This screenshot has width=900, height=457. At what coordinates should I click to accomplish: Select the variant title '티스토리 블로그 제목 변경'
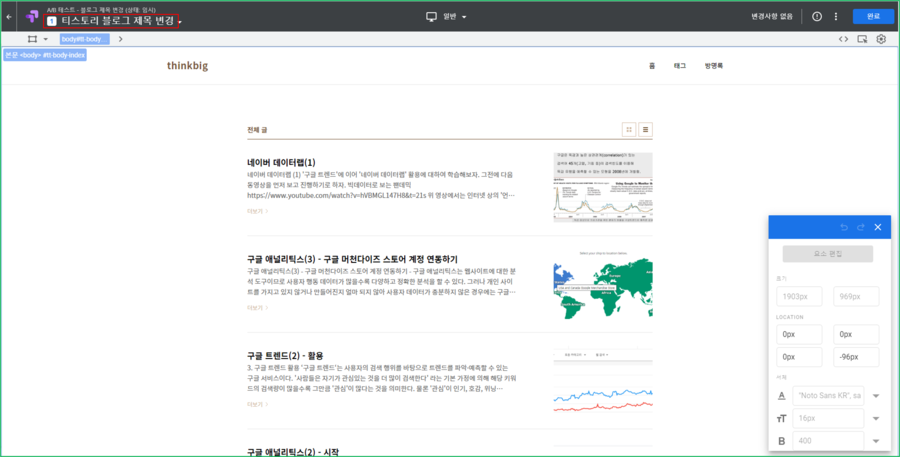[x=117, y=21]
